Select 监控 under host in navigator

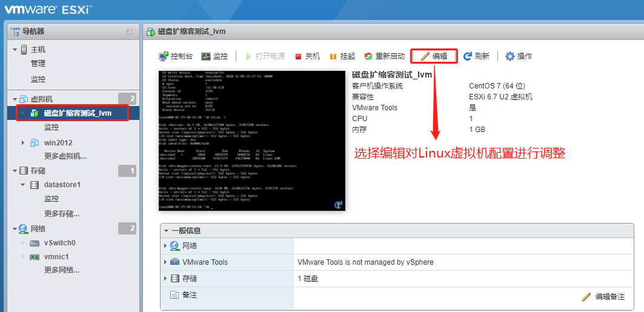click(x=38, y=79)
